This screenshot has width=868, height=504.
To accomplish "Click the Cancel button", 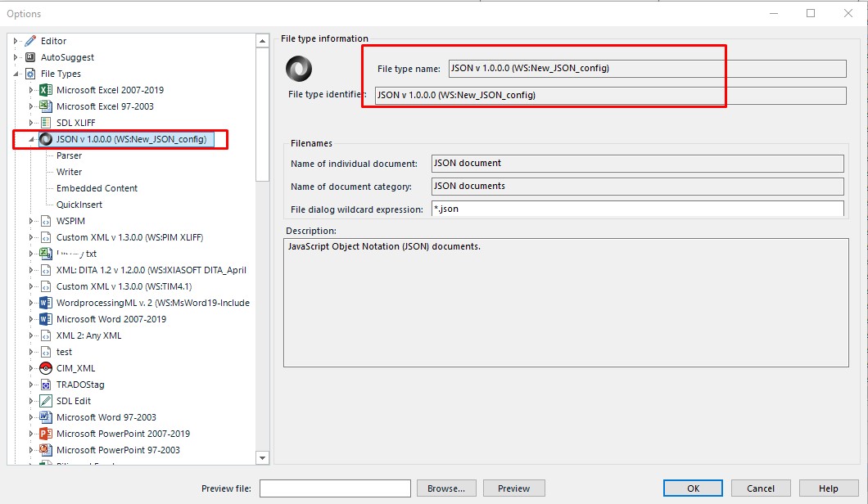I will pyautogui.click(x=761, y=488).
